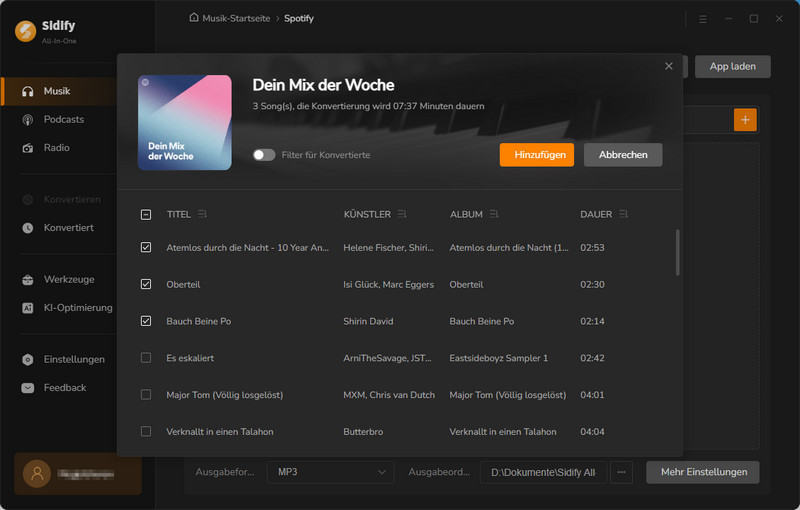Open the Radio section
The image size is (800, 510).
(57, 148)
